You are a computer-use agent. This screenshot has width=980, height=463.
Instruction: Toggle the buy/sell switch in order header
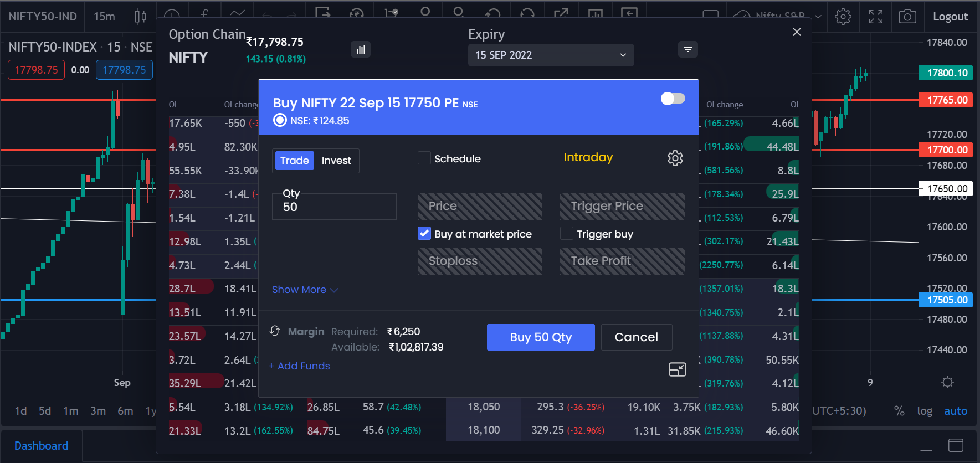point(673,99)
